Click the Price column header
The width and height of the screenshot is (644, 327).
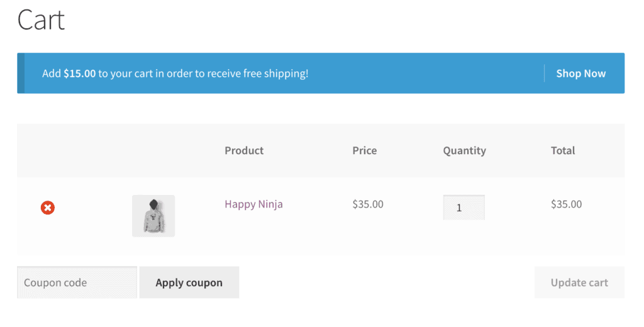point(365,150)
